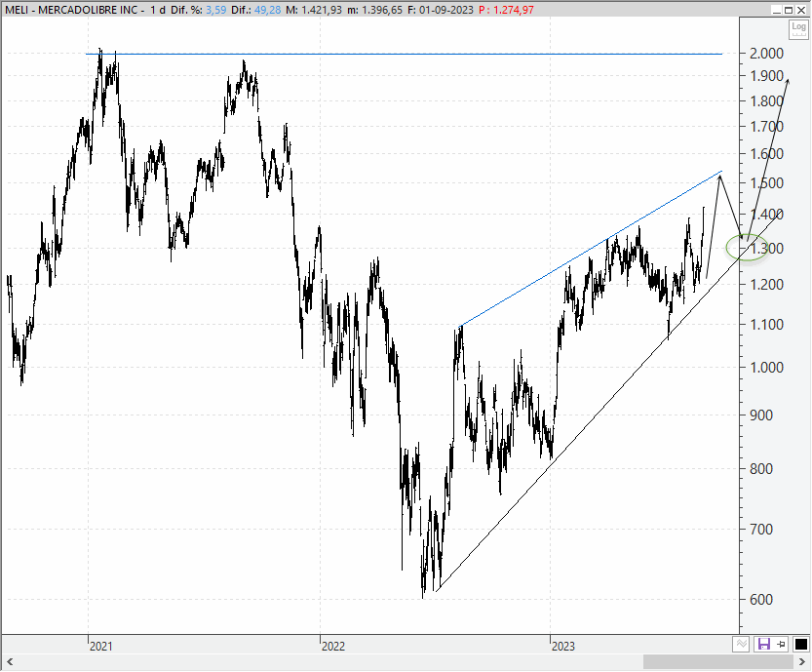Click the minimum value m: 1.396,65

[x=374, y=10]
